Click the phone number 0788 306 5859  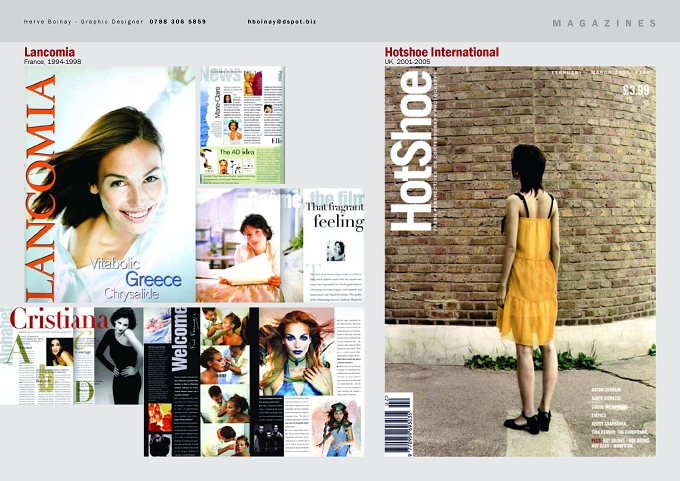click(177, 22)
